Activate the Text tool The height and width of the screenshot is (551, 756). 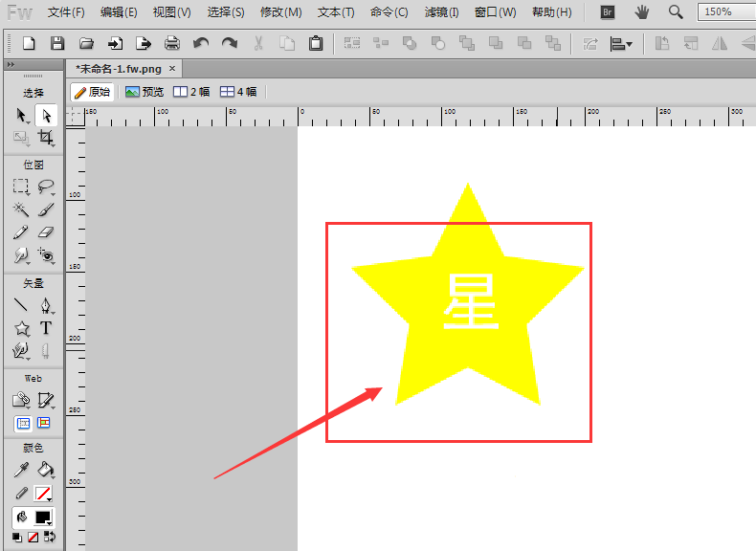pos(45,328)
